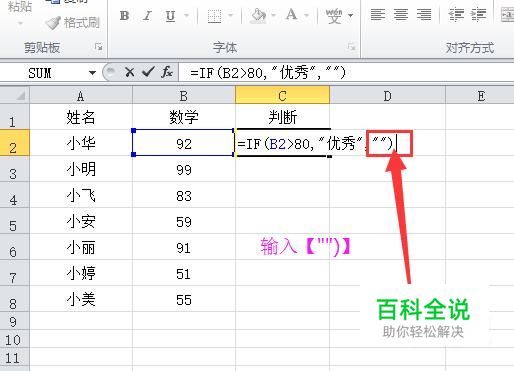Click the phonetic guide wén icon
514x371 pixels.
click(334, 15)
